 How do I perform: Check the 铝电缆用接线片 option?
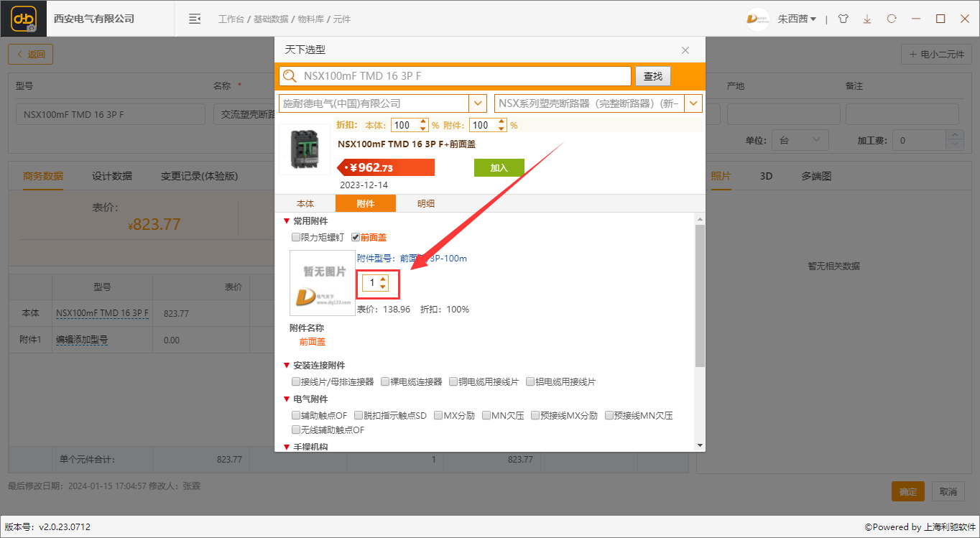[x=530, y=381]
